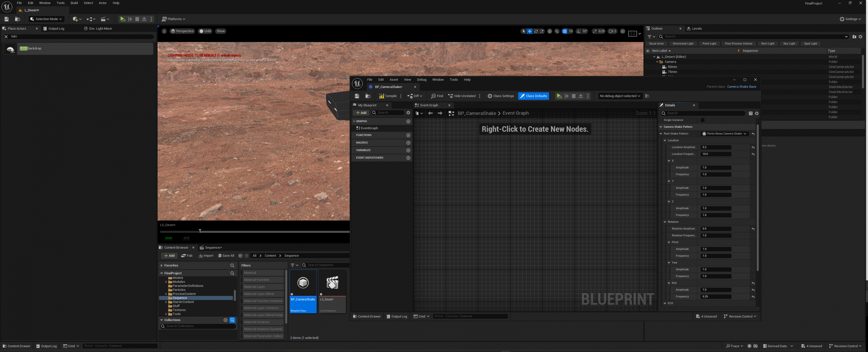Activate the Translate move tool in viewport
Screen dimensions: 868x352
tap(530, 31)
